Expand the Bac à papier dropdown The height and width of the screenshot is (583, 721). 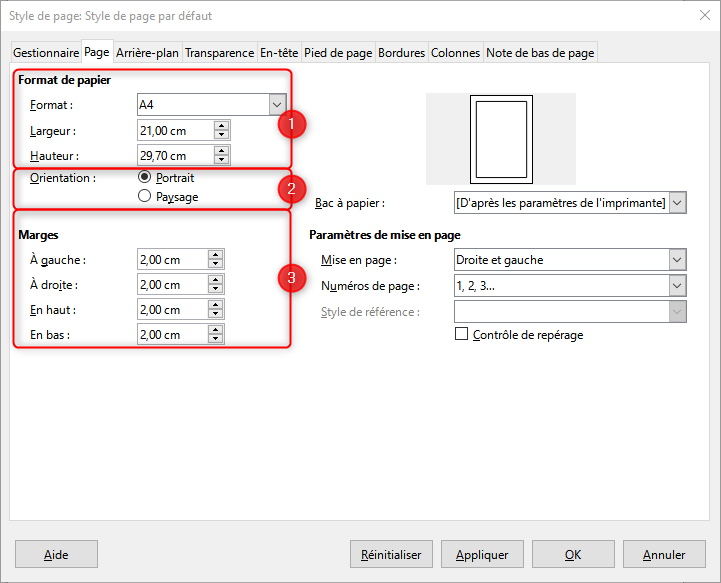pos(678,203)
